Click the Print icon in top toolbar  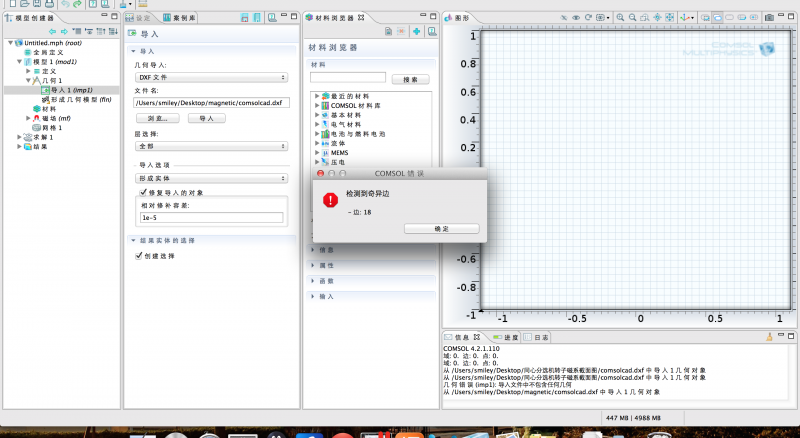[x=49, y=4]
